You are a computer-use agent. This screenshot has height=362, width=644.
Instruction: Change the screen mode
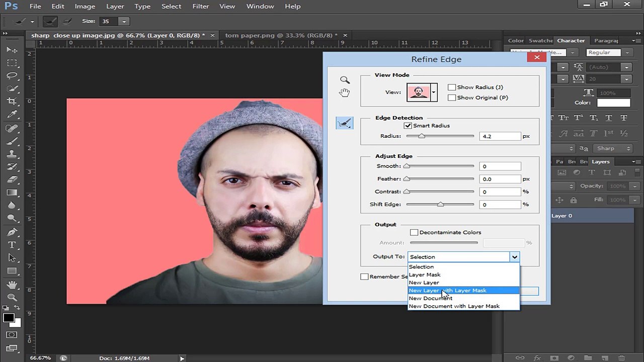coord(12,348)
